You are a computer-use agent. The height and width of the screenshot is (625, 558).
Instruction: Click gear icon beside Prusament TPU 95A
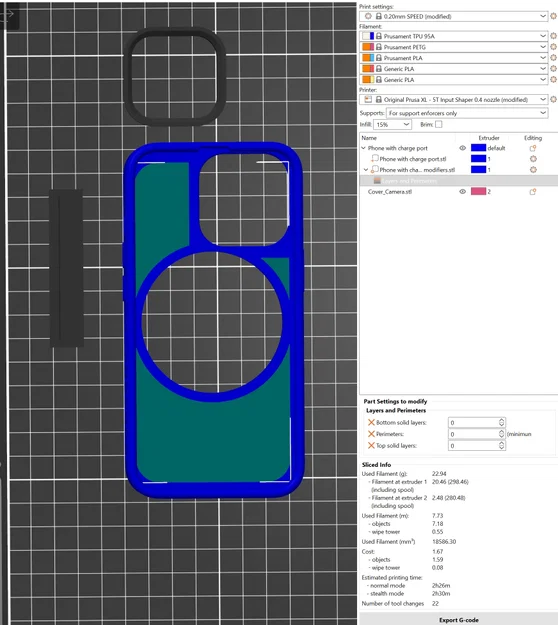(553, 36)
